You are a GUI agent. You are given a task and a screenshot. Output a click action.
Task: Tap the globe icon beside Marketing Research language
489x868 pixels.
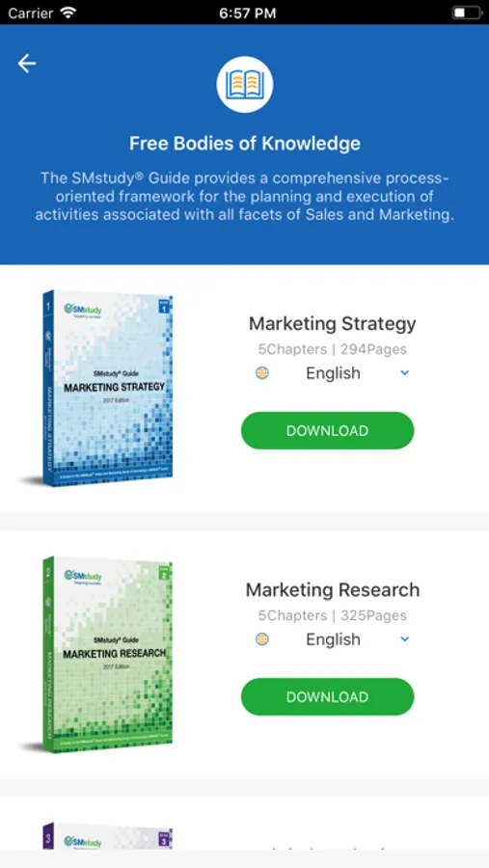[262, 639]
